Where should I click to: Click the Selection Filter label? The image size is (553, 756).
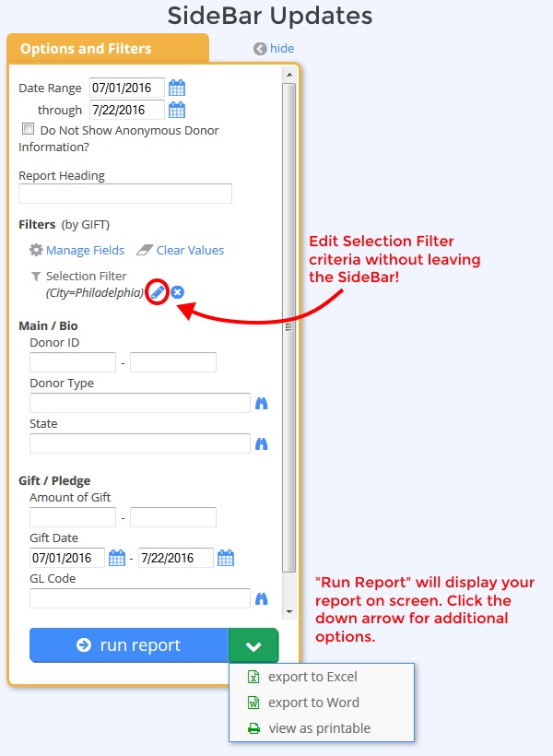pyautogui.click(x=87, y=277)
